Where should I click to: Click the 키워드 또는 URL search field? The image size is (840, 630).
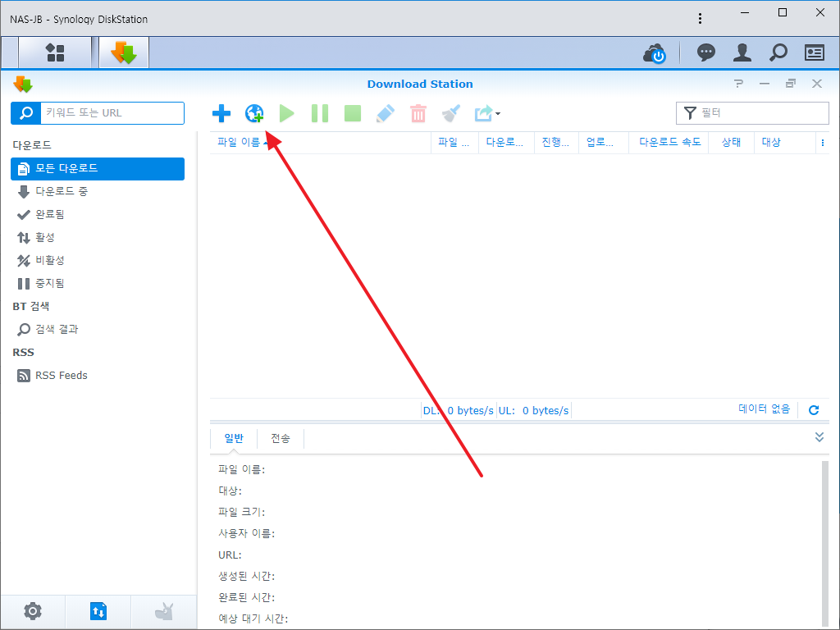[x=112, y=113]
